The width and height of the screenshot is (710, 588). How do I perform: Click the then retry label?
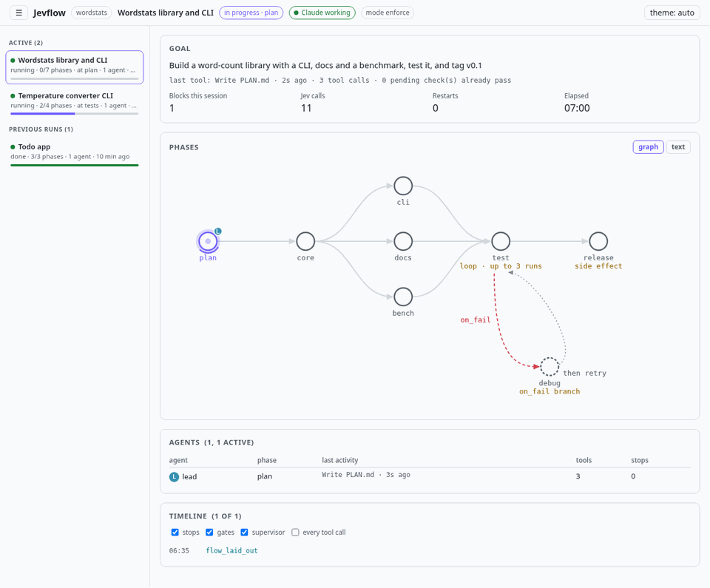(x=584, y=374)
